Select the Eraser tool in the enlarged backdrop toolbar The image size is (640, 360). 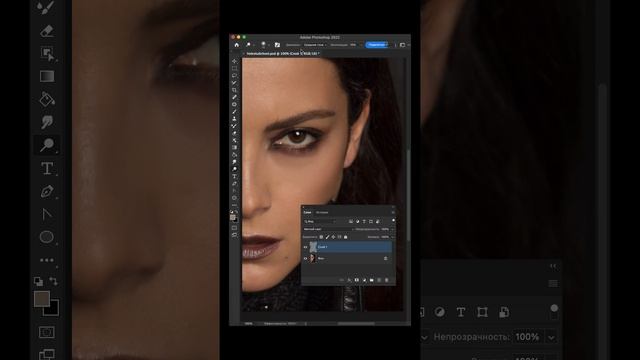tap(47, 31)
